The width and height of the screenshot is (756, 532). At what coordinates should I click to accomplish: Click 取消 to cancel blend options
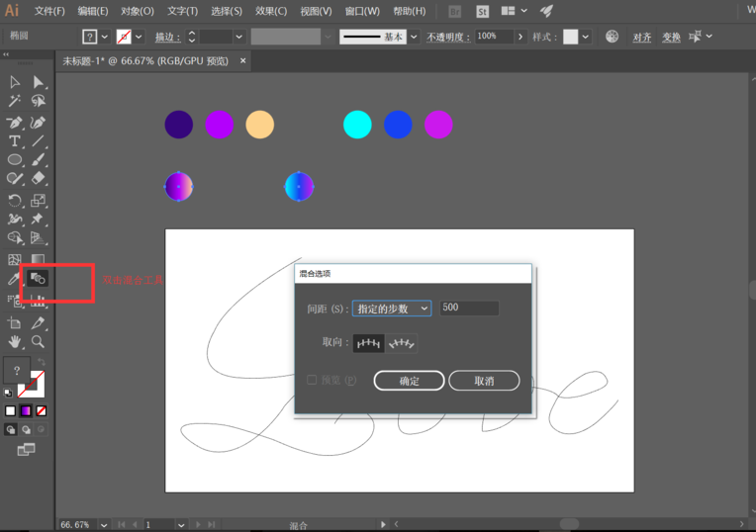point(484,381)
